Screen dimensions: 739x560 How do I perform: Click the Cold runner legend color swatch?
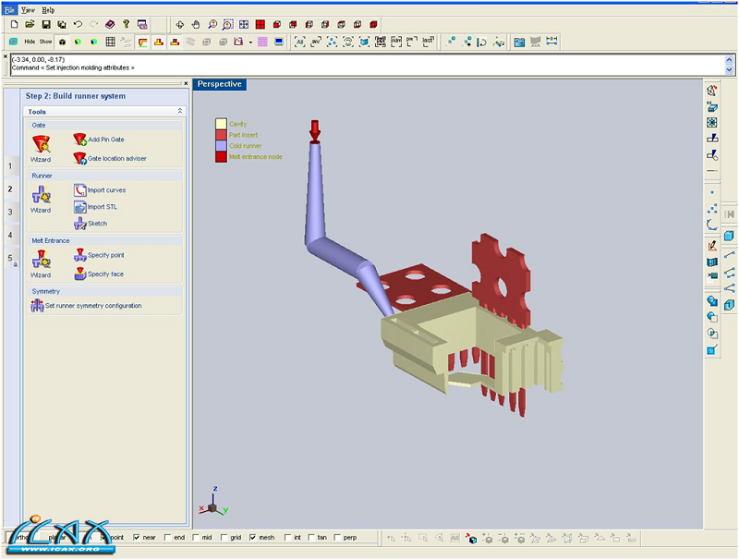point(221,145)
